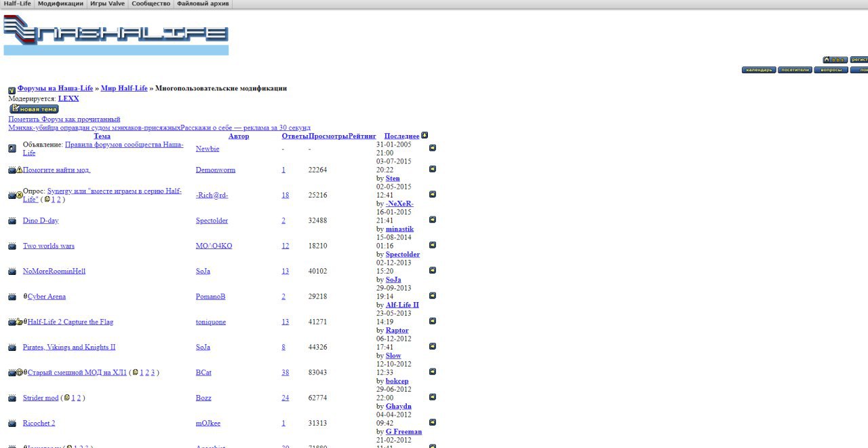Open 'Форумы на Наша-Life' breadcrumb link
Viewport: 868px width, 448px height.
click(x=55, y=88)
